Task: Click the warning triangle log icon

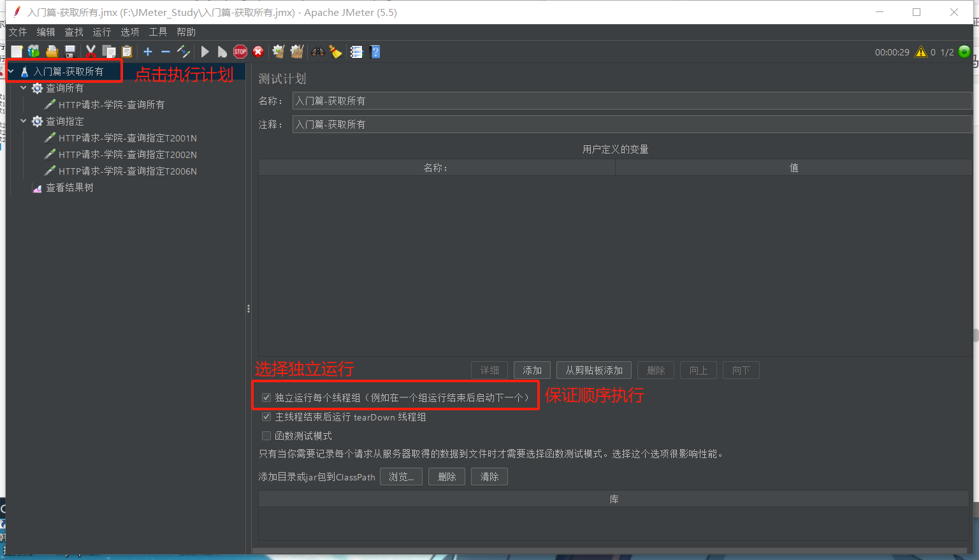Action: (x=921, y=52)
